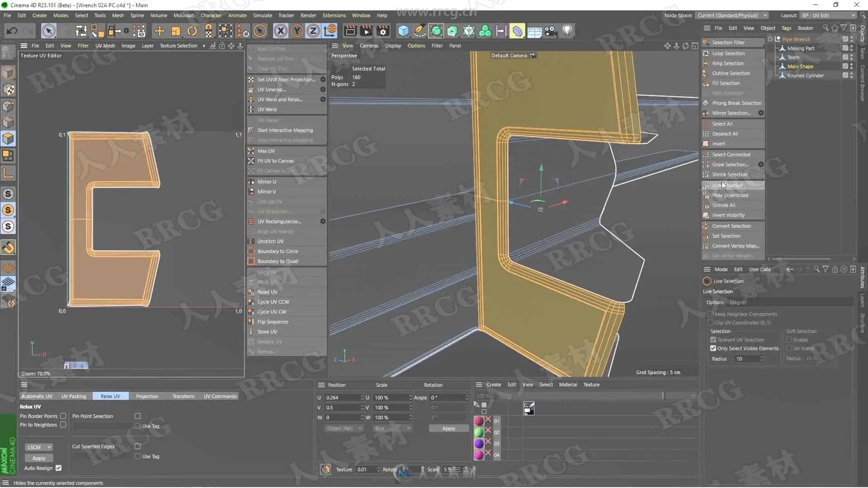Click Hide Unselected command
This screenshot has width=868, height=488.
click(730, 195)
